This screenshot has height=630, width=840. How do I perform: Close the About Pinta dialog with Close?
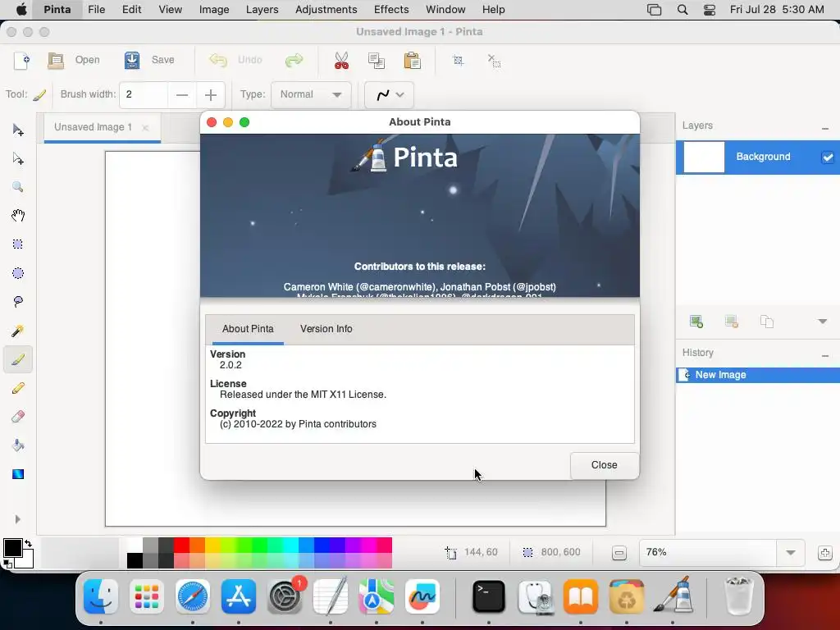[605, 465]
